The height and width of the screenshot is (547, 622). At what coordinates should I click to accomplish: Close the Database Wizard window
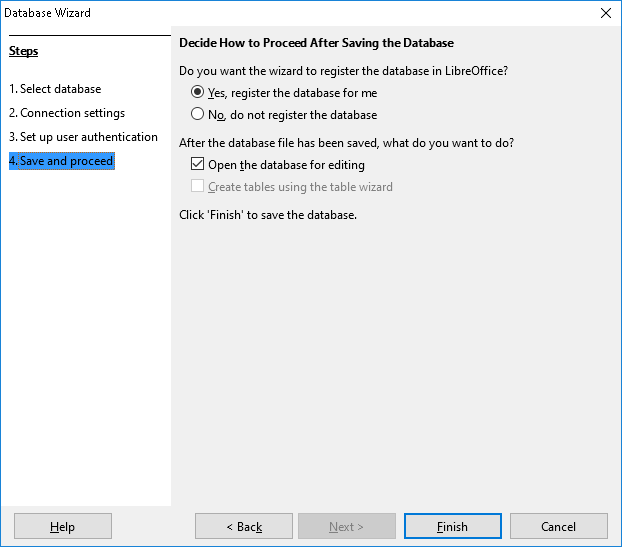click(605, 13)
